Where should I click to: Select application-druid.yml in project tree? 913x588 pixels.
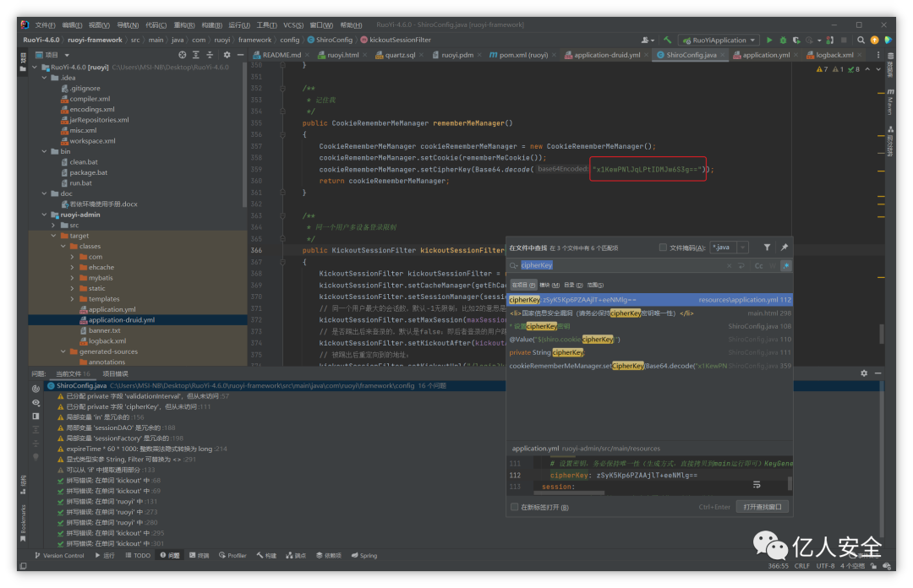[x=121, y=320]
